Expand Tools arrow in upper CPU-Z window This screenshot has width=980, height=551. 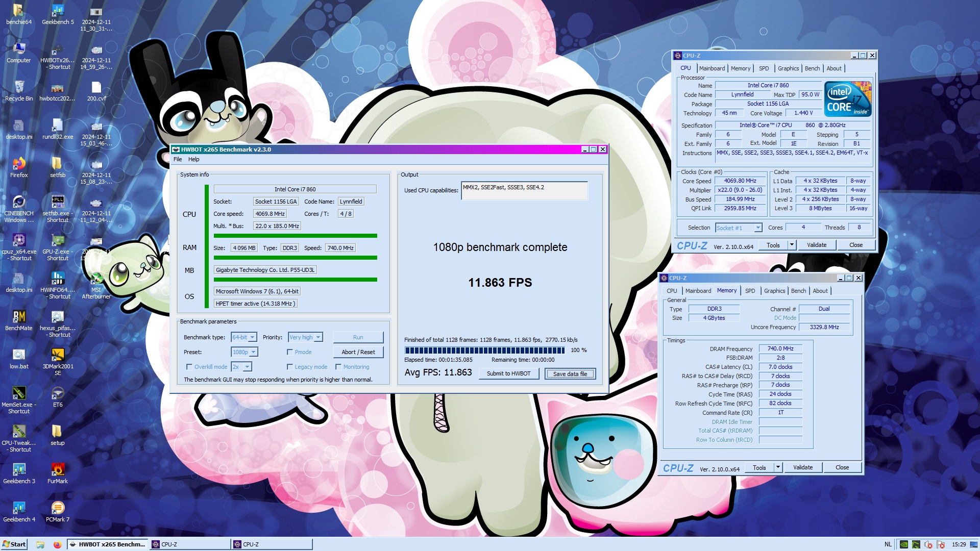click(x=792, y=245)
